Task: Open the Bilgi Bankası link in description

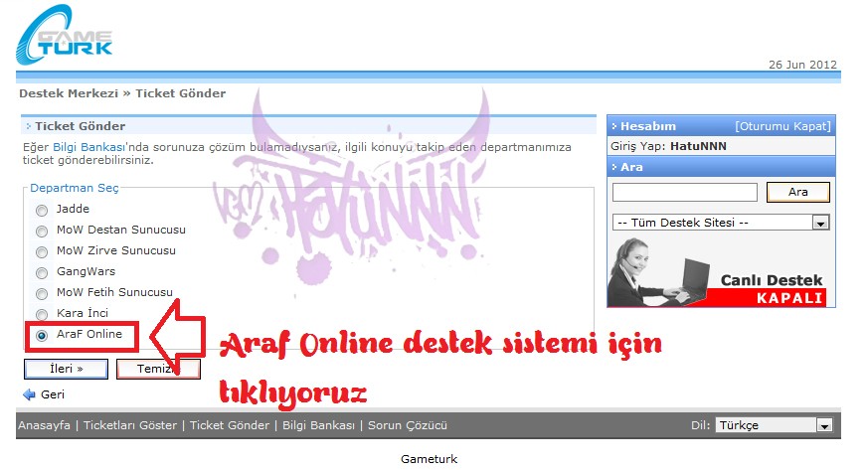Action: (88, 147)
